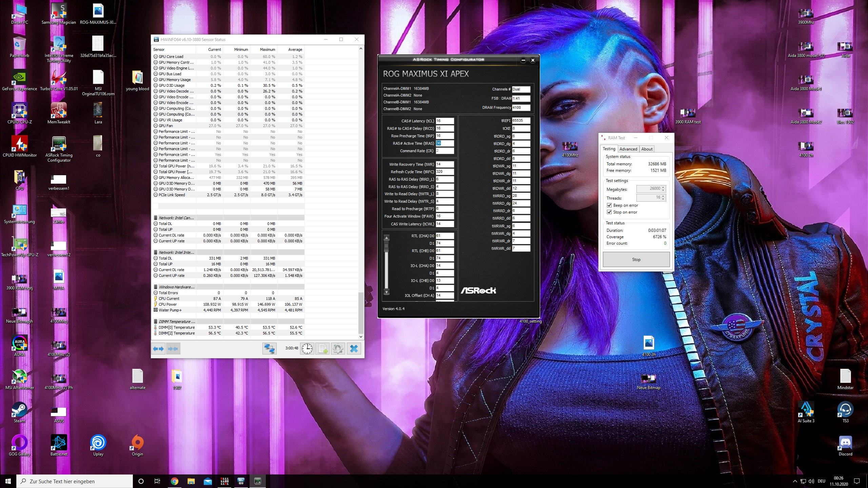
Task: Select the Testing tab in RAM Test
Action: pyautogui.click(x=609, y=149)
